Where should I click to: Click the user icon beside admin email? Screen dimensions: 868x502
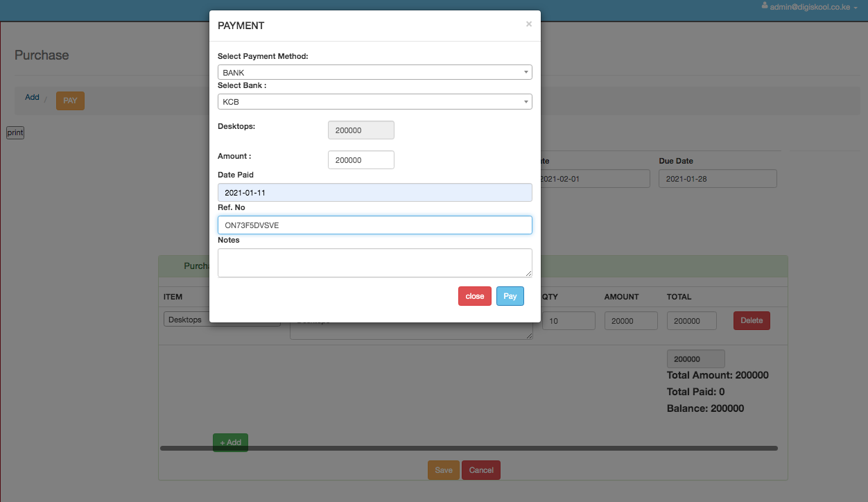[x=765, y=6]
